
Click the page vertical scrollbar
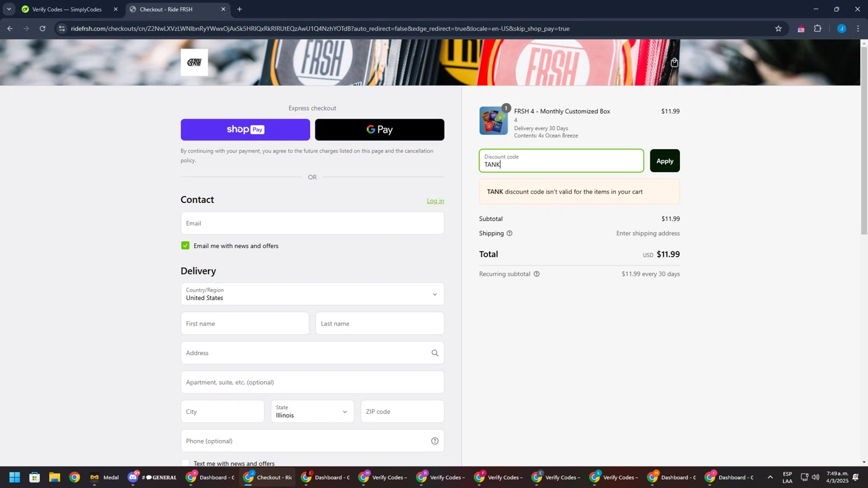pos(864,140)
